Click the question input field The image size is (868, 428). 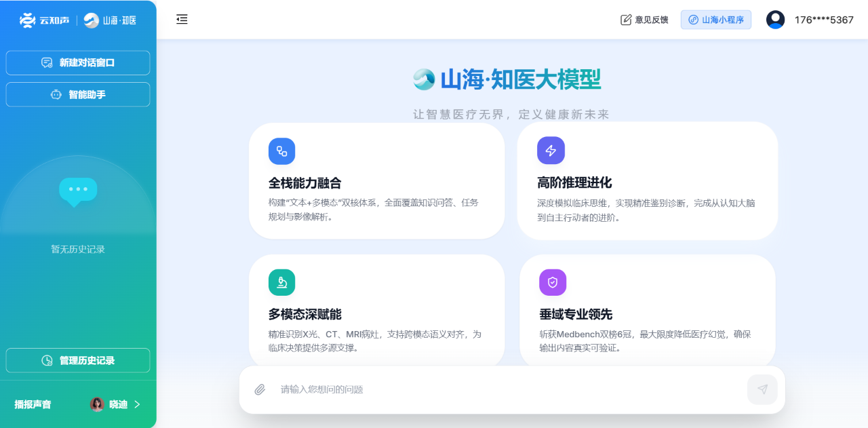[x=475, y=389]
